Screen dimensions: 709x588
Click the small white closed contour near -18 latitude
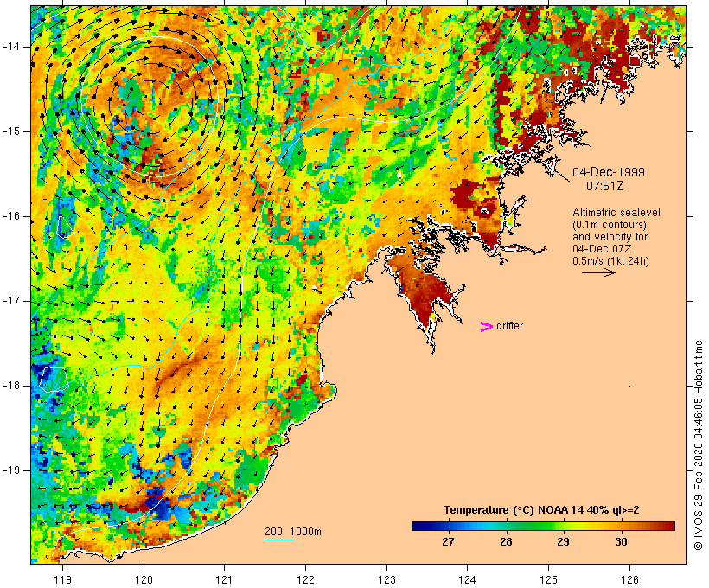[54, 379]
